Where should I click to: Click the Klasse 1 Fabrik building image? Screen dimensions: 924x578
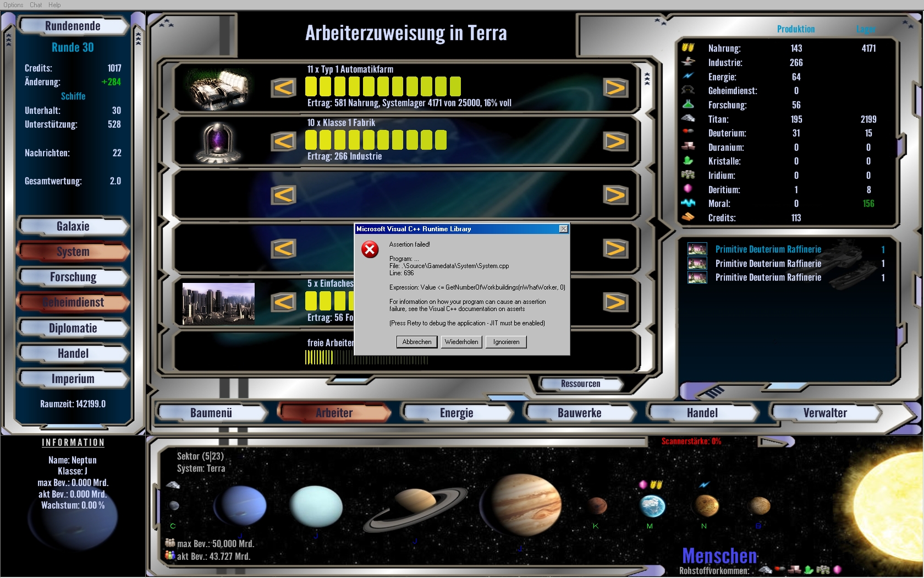[x=219, y=142]
